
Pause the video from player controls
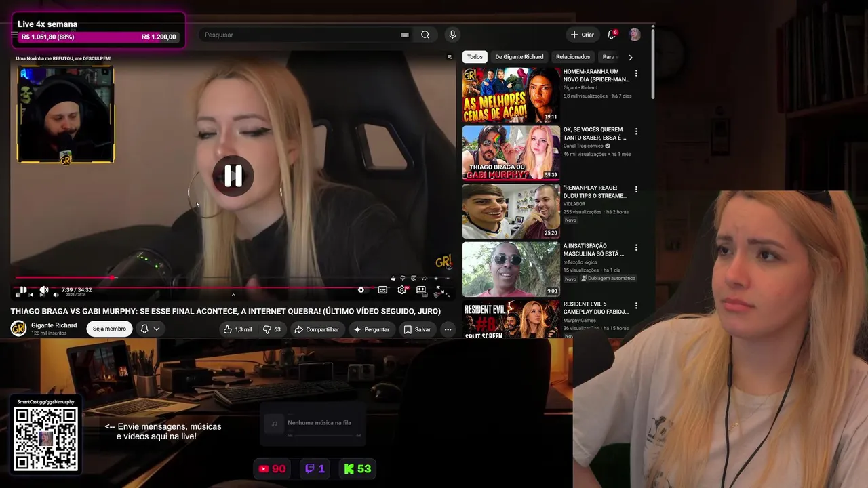(x=23, y=290)
